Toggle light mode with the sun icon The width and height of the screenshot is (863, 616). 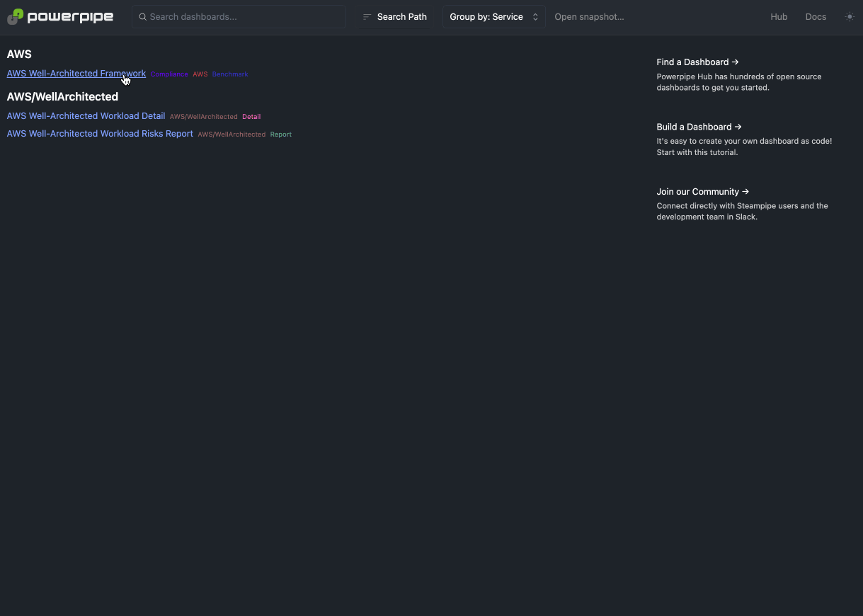pyautogui.click(x=849, y=16)
